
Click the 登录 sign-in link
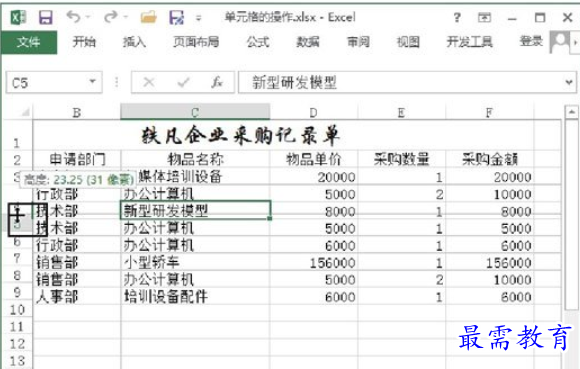click(x=531, y=41)
